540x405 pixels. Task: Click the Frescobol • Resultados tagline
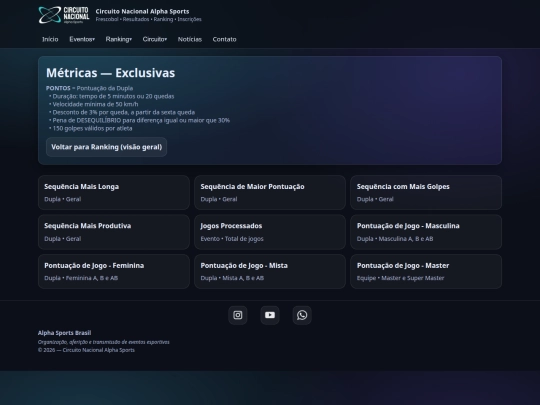click(148, 19)
